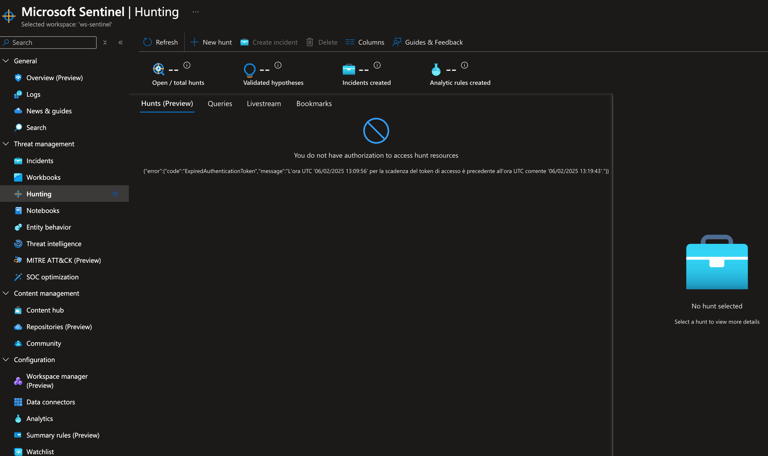Open News & guides cloud icon
768x456 pixels.
(18, 111)
